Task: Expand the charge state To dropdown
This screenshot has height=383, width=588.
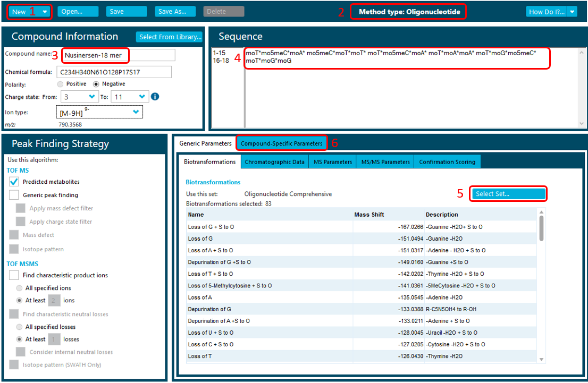Action: [x=142, y=97]
